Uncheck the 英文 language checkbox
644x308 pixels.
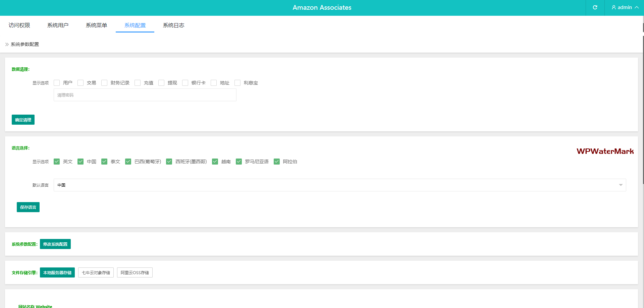click(57, 162)
